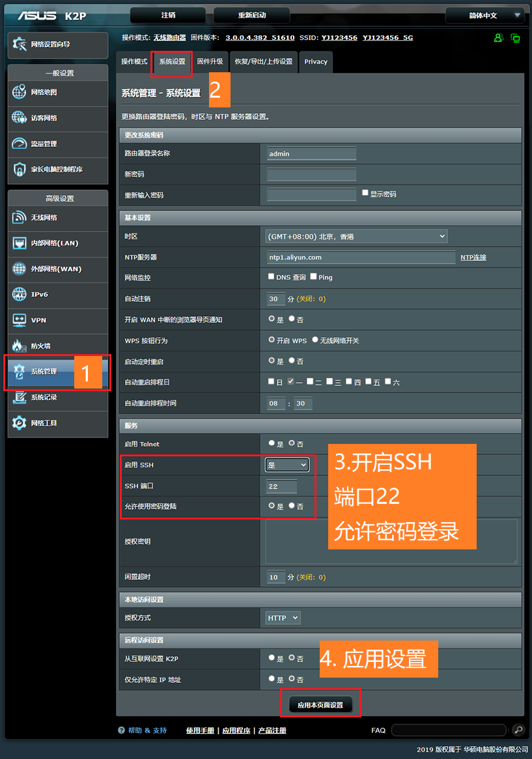The height and width of the screenshot is (759, 532).
Task: Open the Privacy tab
Action: pos(316,62)
